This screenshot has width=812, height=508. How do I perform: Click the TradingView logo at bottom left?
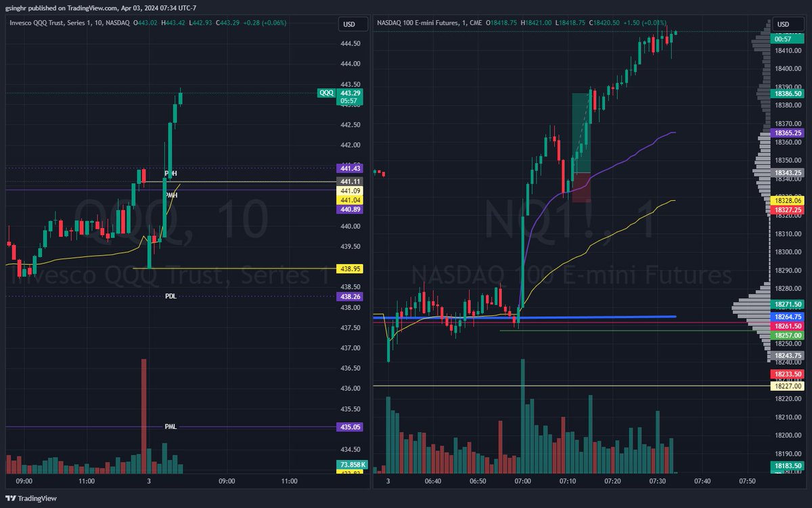click(x=31, y=499)
